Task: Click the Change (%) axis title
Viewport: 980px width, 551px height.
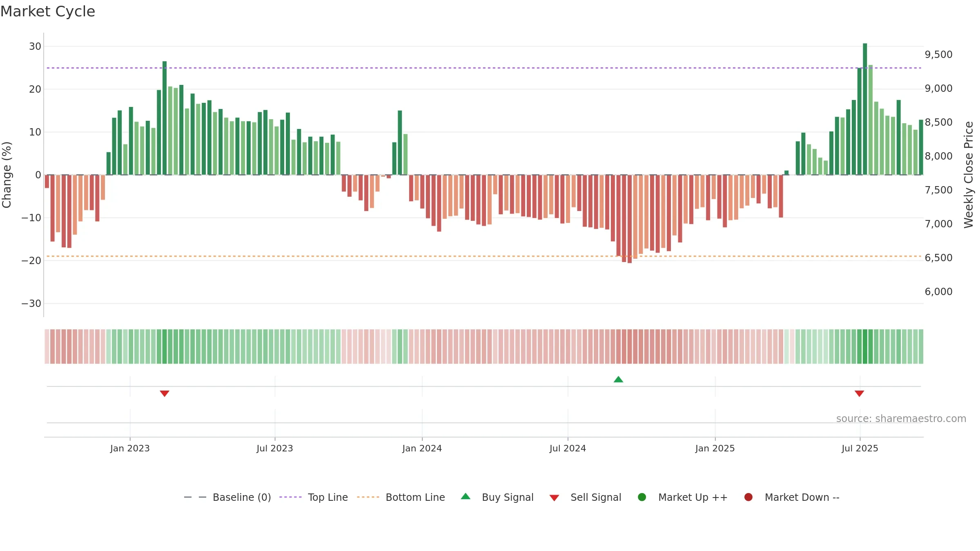Action: [7, 175]
